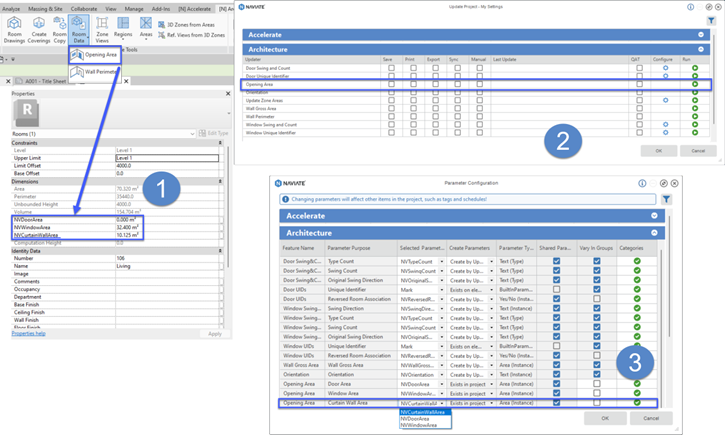Viewport: 725px width, 435px height.
Task: Enable Print for Door Swing and Count
Action: pos(413,68)
